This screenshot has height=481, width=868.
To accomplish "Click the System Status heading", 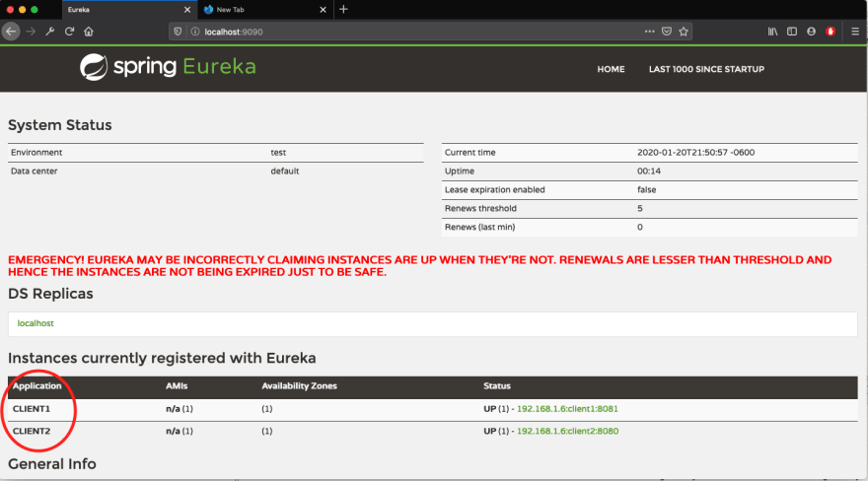I will (60, 125).
